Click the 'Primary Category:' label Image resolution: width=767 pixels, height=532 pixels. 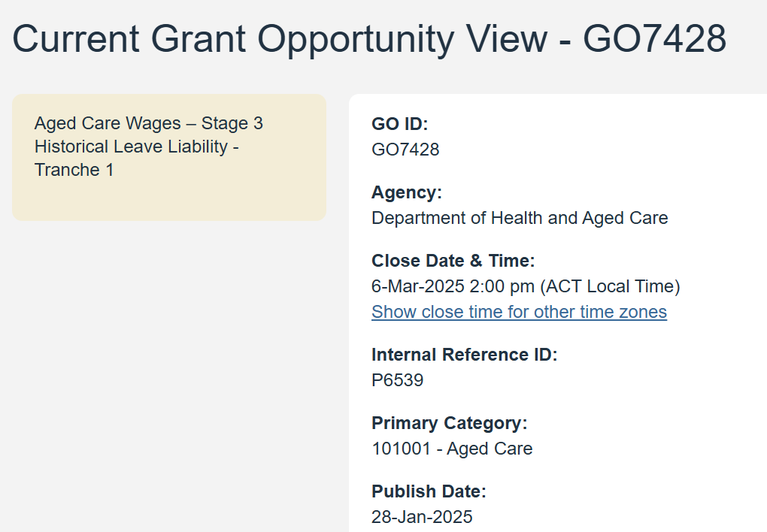point(449,423)
